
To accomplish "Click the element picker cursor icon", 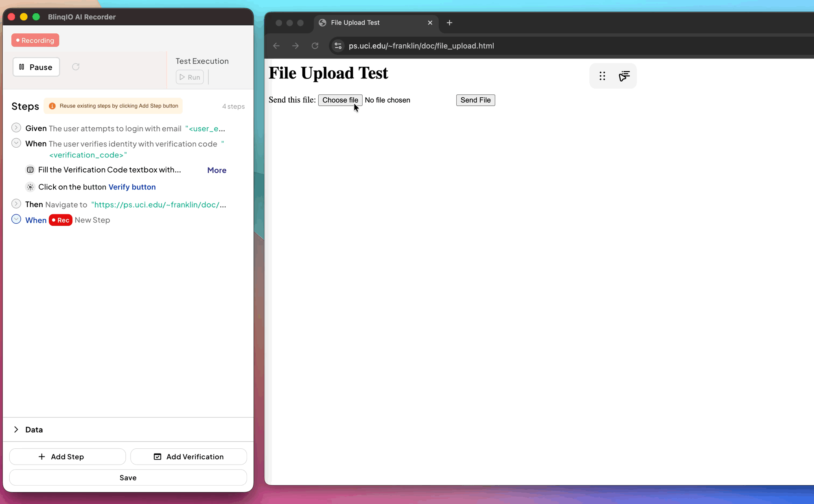I will (x=624, y=76).
